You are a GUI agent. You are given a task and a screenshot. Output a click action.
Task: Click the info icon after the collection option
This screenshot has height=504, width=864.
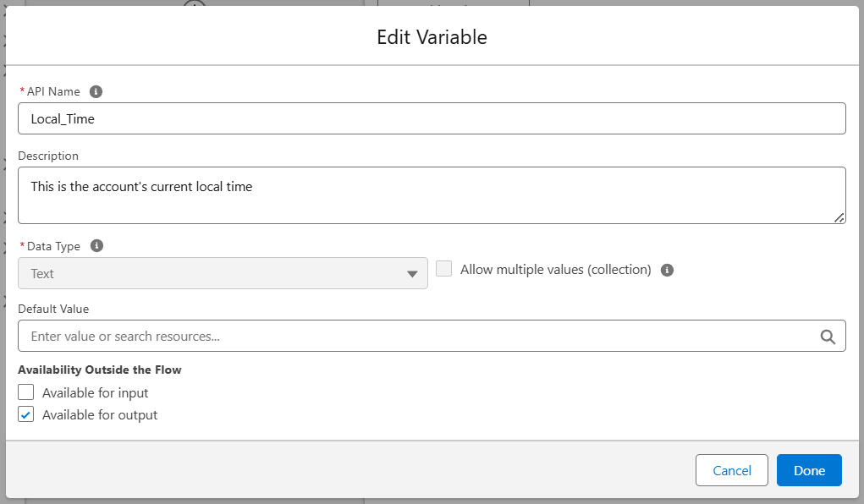(x=667, y=271)
